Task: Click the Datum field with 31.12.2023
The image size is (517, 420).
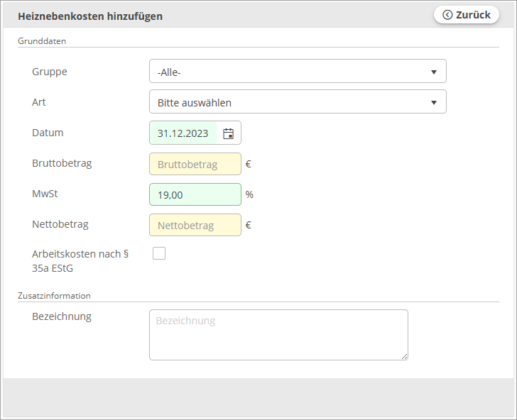Action: pos(183,133)
